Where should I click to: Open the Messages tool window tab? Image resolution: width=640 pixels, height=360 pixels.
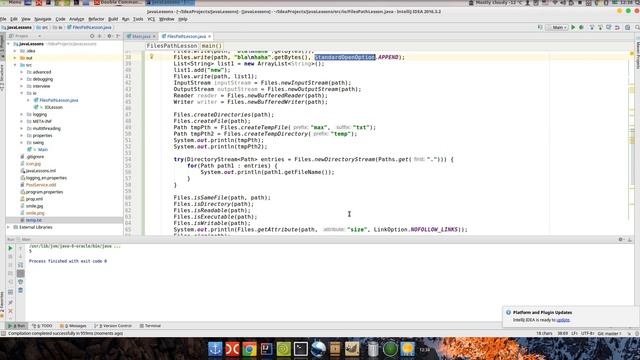pos(73,326)
